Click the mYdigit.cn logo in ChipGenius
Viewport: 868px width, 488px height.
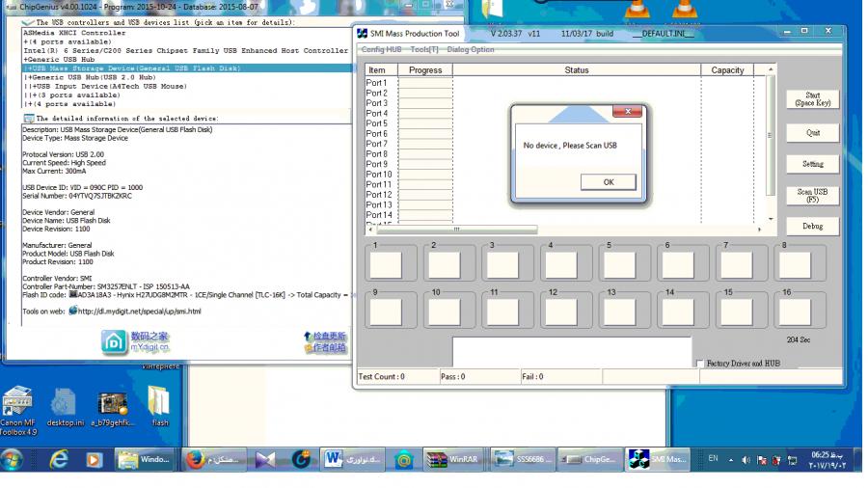134,342
